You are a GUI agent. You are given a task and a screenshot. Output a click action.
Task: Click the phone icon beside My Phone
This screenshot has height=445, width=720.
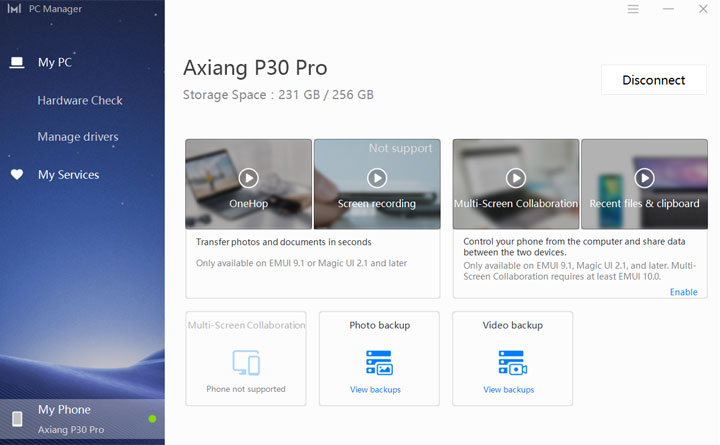point(17,419)
